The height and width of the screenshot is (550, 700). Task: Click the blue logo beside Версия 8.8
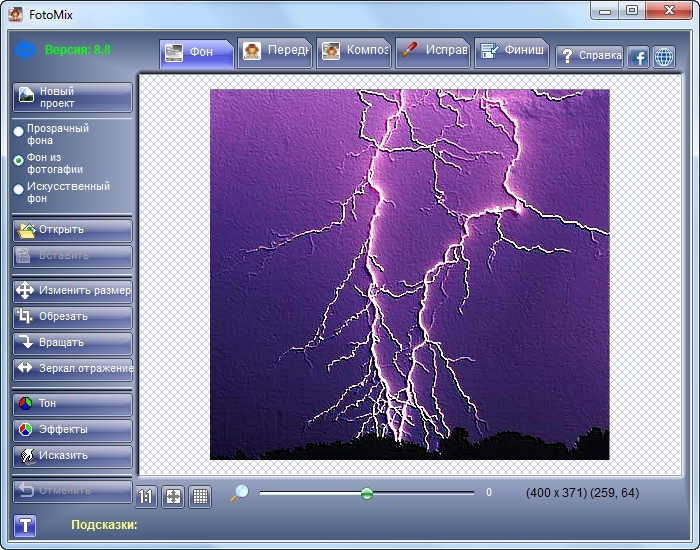tap(25, 50)
